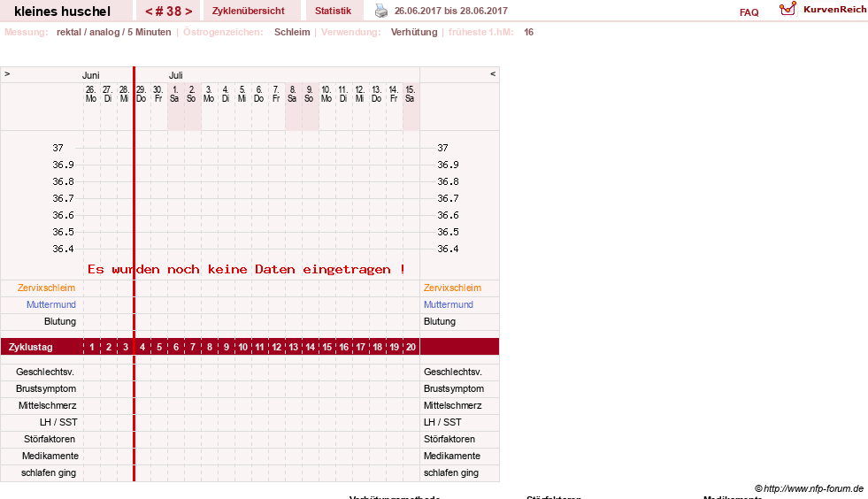Click left schlafen ging row label
The height and width of the screenshot is (499, 868).
click(49, 472)
